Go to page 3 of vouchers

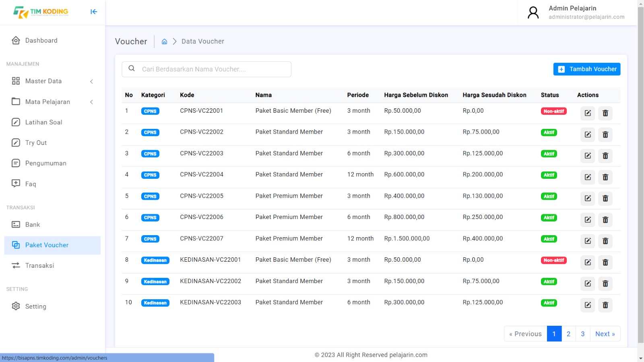(x=583, y=334)
